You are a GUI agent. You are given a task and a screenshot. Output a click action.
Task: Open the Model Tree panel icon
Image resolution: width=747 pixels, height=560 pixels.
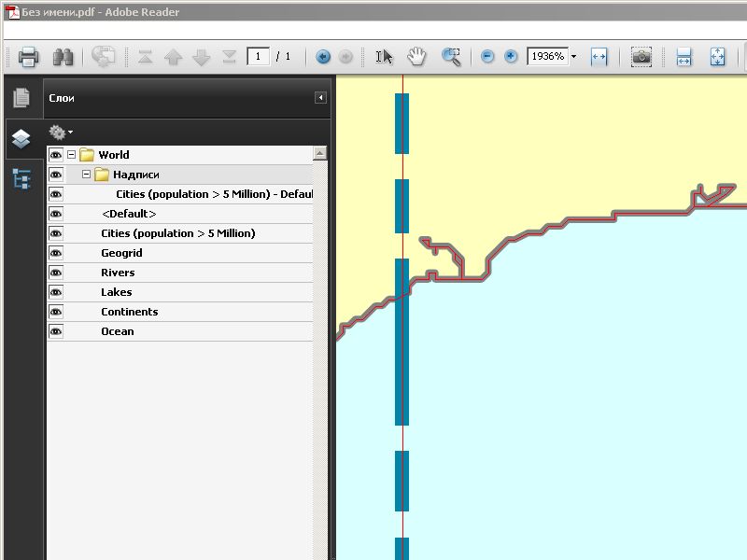coord(21,179)
